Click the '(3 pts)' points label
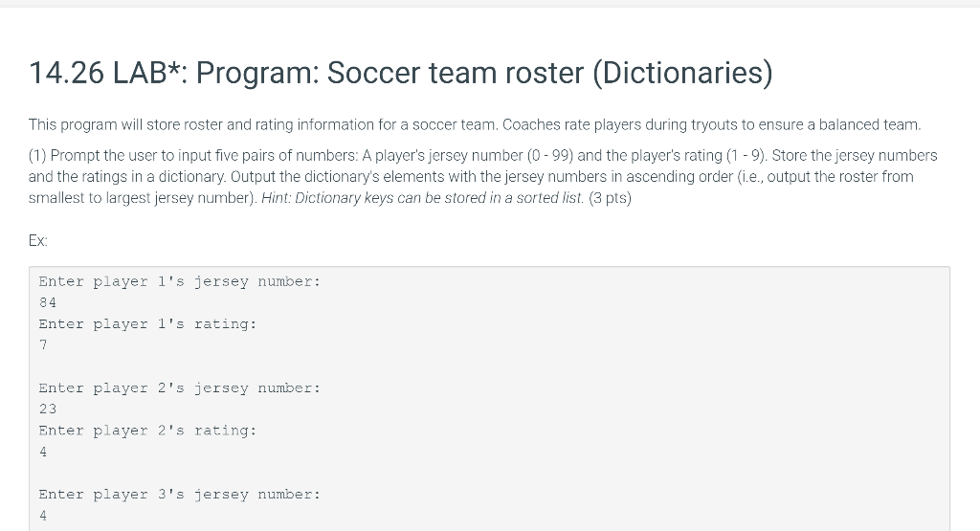The width and height of the screenshot is (980, 531). click(x=610, y=198)
